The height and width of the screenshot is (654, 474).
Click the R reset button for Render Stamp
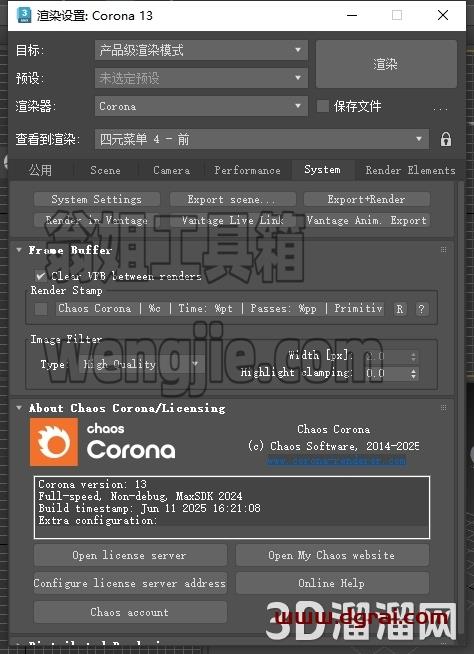point(400,309)
